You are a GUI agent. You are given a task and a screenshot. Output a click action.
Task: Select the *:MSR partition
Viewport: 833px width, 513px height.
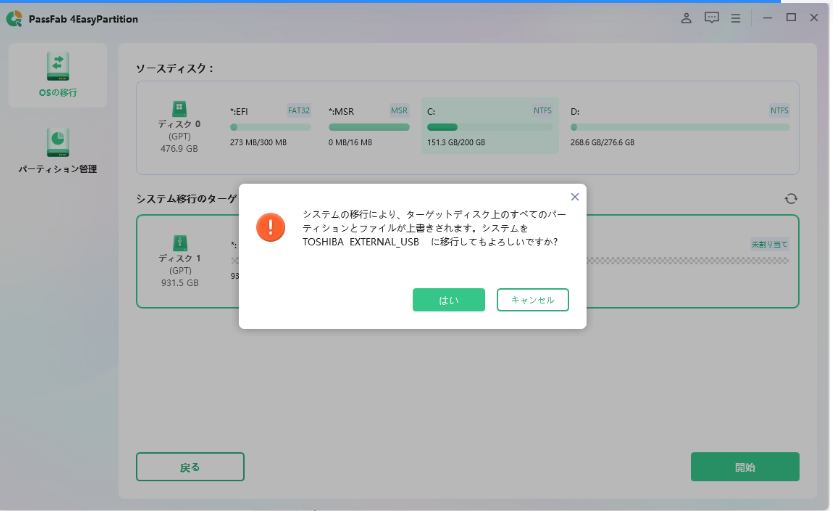click(369, 126)
